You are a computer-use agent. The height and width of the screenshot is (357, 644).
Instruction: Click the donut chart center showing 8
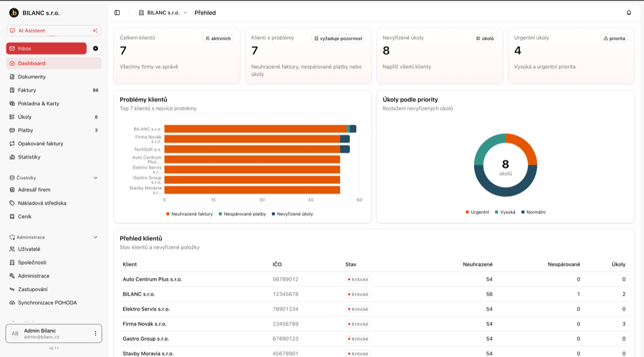click(x=506, y=165)
